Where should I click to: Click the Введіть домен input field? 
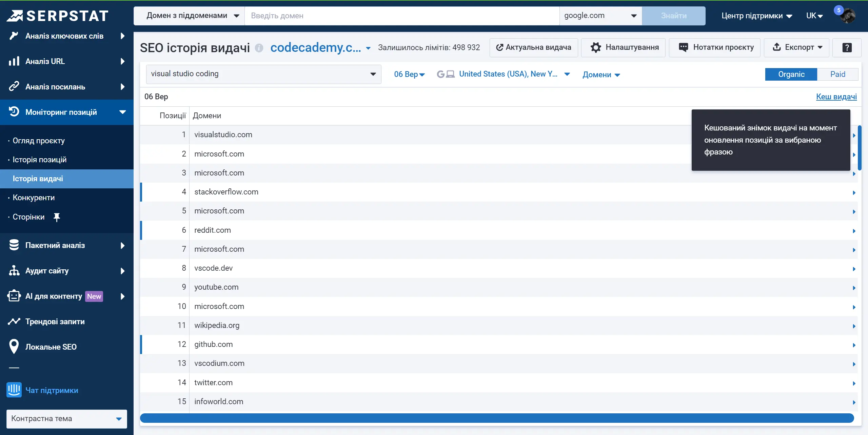click(x=402, y=16)
